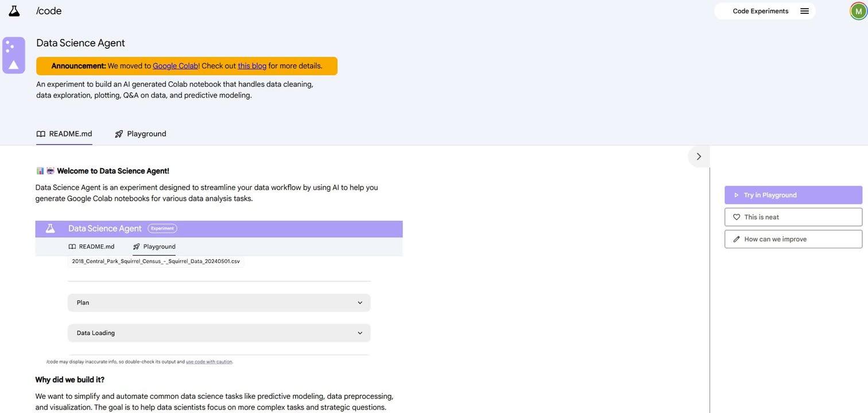Screen dimensions: 868x413
Task: Click the bar chart emoji before Welcome
Action: 40,171
